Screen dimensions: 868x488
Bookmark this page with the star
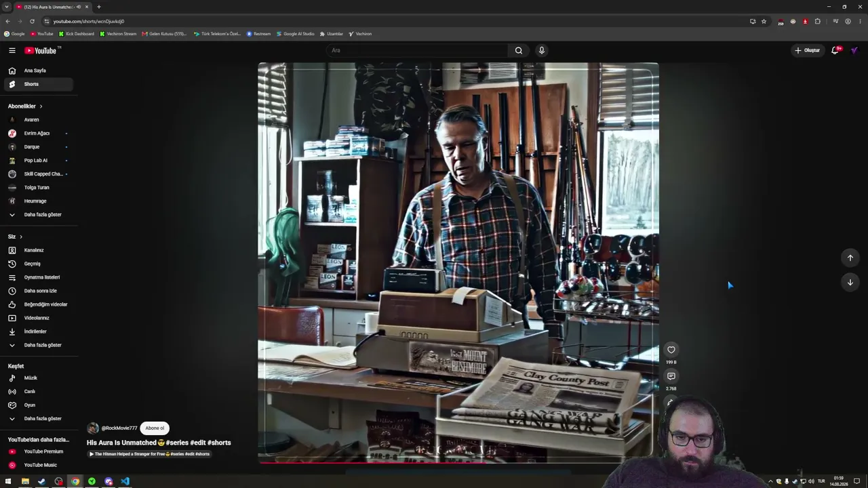pyautogui.click(x=764, y=21)
